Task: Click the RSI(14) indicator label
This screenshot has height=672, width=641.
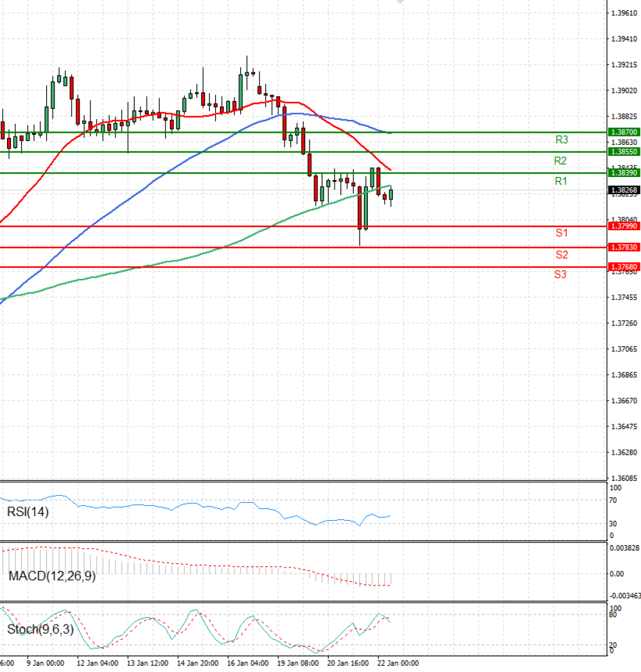Action: click(28, 512)
